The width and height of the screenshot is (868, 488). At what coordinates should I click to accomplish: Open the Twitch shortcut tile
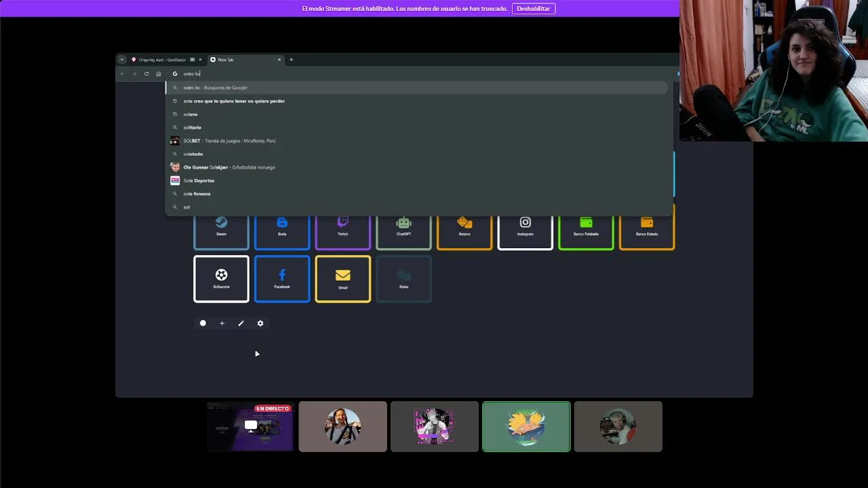343,231
